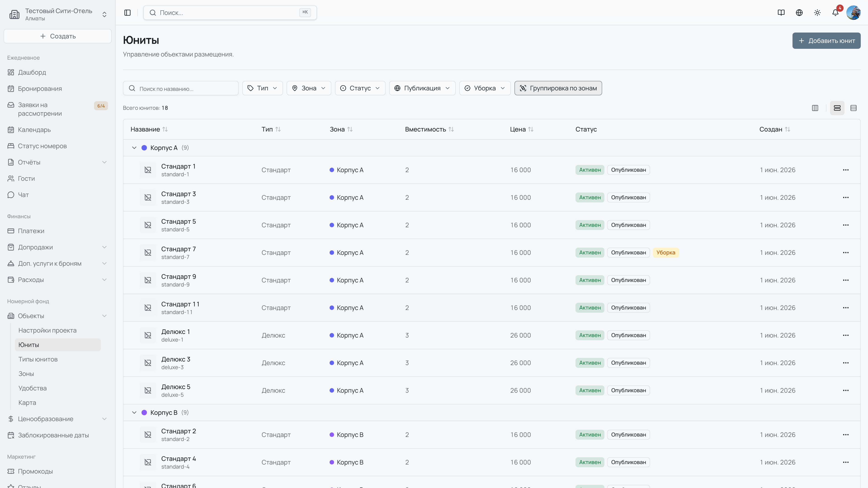Open notifications bell with badge
This screenshot has height=488, width=868.
[836, 12]
